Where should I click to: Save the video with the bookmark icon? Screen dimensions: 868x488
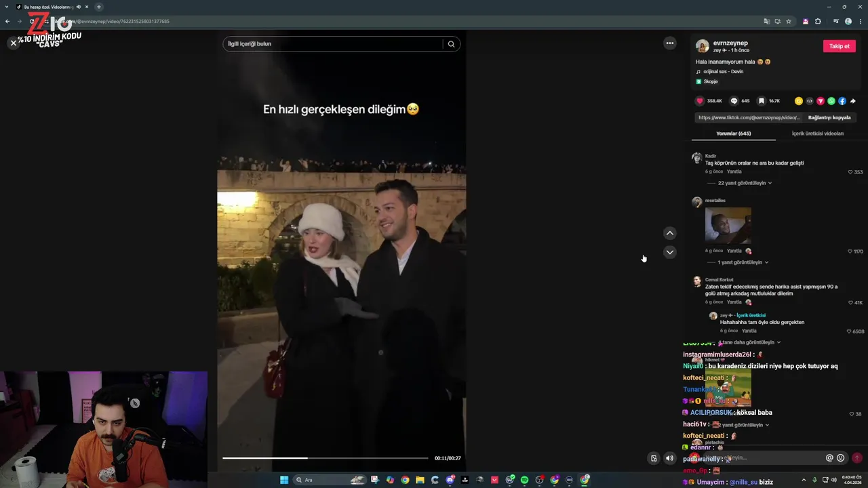762,101
